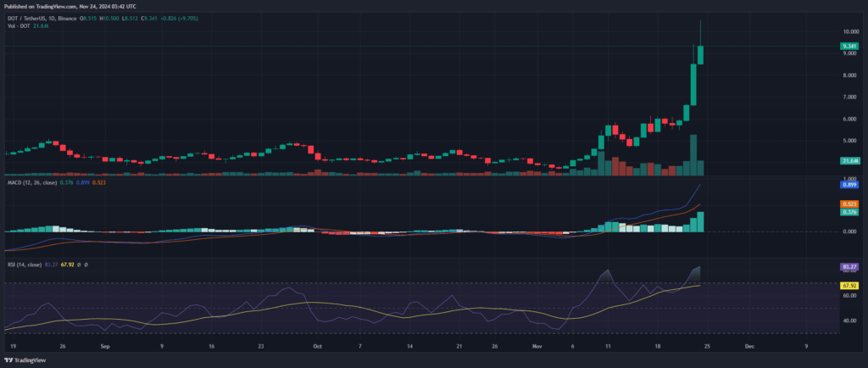Click the 9.341 current price label
This screenshot has width=868, height=368.
(848, 47)
